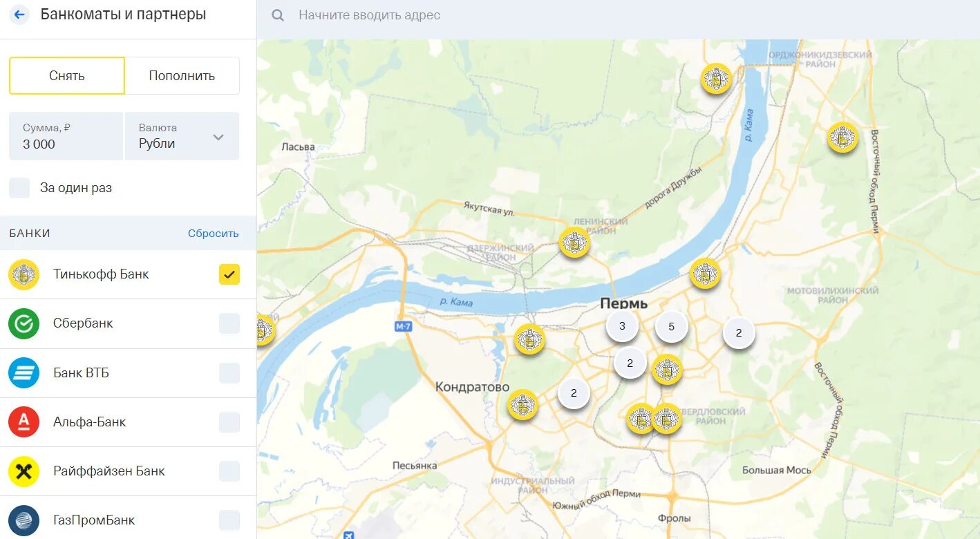Expand cluster 2 directly below cluster 3
Screen dimensions: 980x539
click(630, 363)
